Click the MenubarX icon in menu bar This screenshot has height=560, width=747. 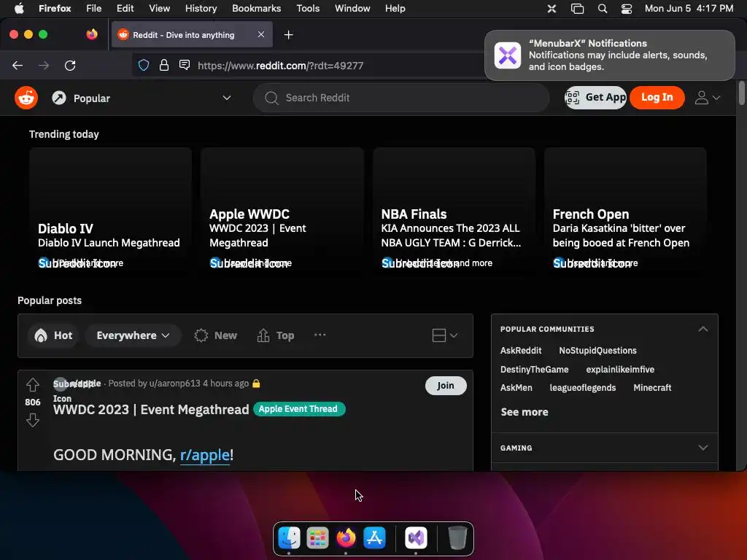[x=551, y=8]
